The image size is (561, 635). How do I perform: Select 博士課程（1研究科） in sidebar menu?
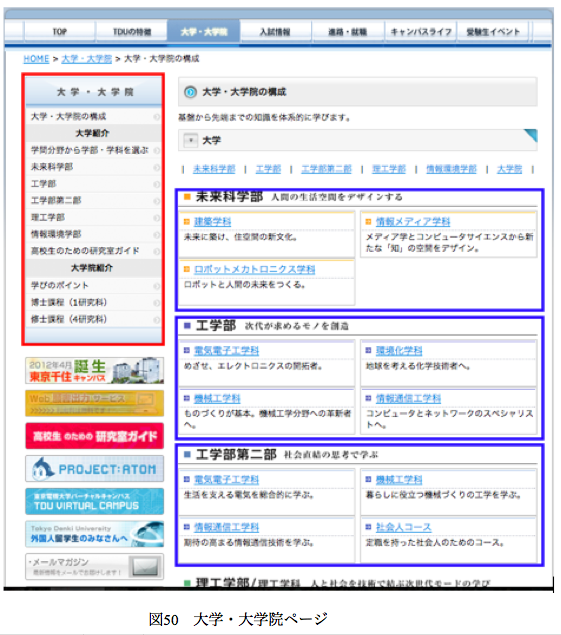[x=94, y=303]
